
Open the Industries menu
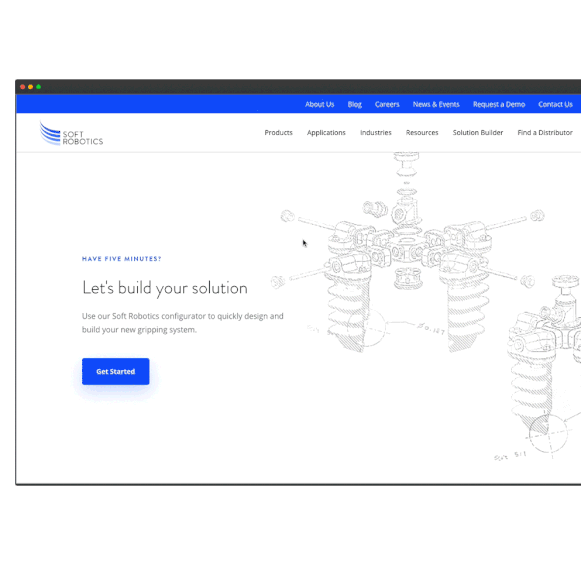coord(376,133)
